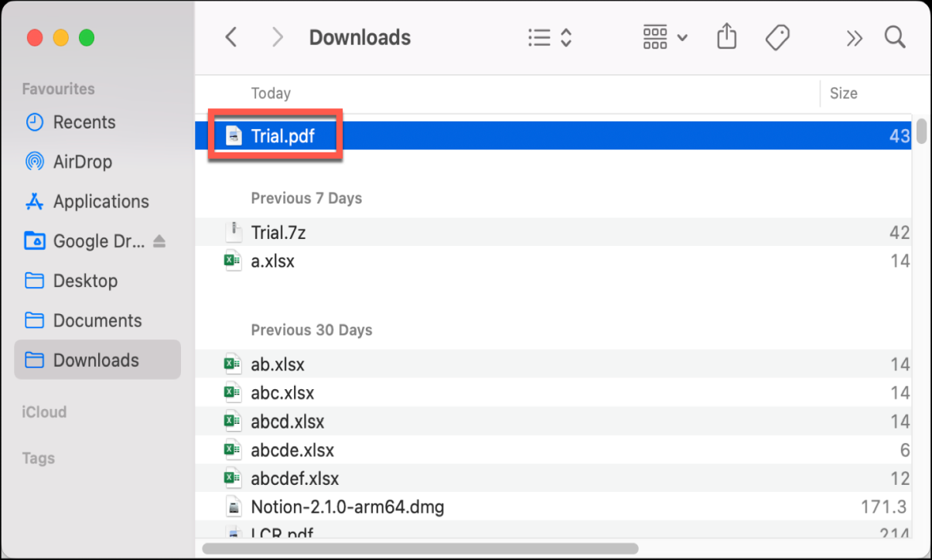Click the horizontal scrollbar at the bottom
This screenshot has height=560, width=932.
tap(420, 548)
